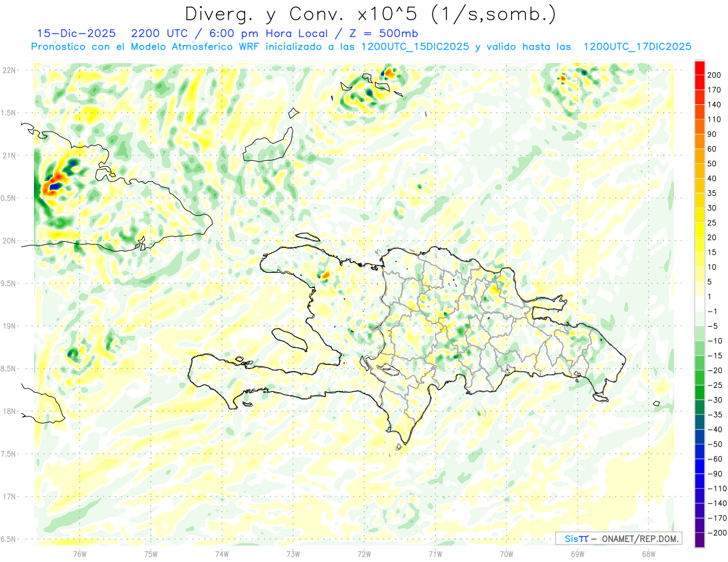Click the blue band between -60 and -90
This screenshot has height=562, width=728.
coord(699,467)
